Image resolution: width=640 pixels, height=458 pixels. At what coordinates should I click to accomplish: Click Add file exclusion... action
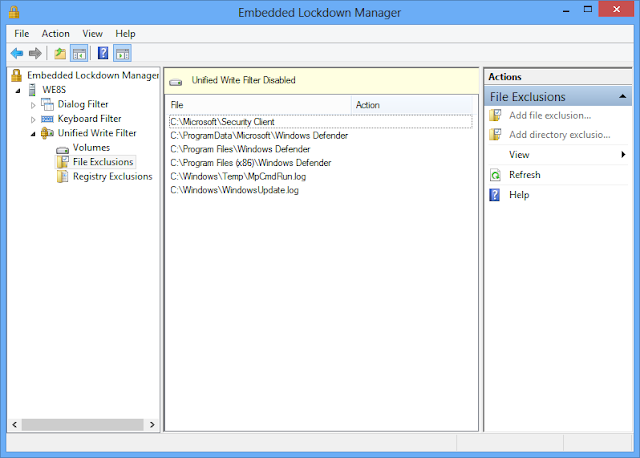tap(550, 116)
